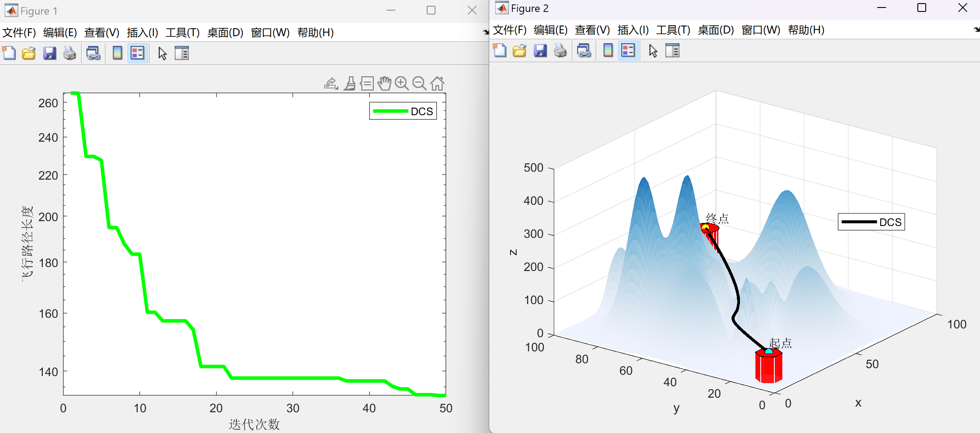Viewport: 980px width, 433px height.
Task: Click the DCS legend label in the 3D plot
Action: pyautogui.click(x=890, y=222)
